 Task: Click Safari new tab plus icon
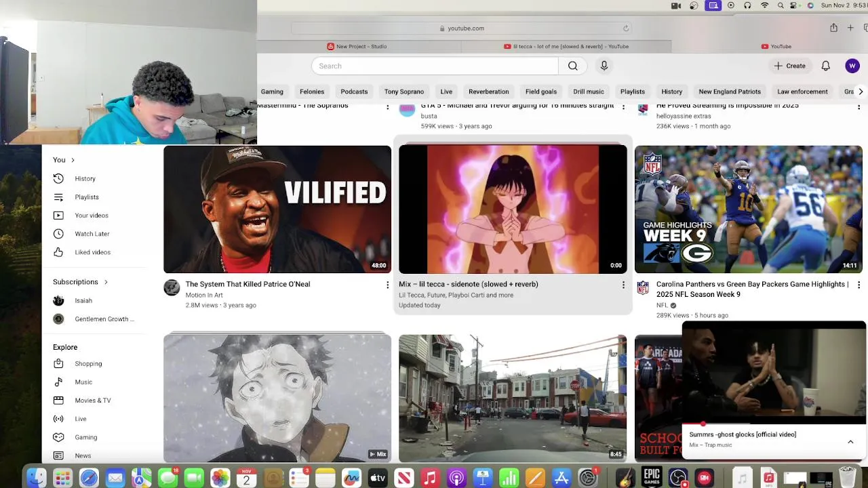click(x=850, y=28)
